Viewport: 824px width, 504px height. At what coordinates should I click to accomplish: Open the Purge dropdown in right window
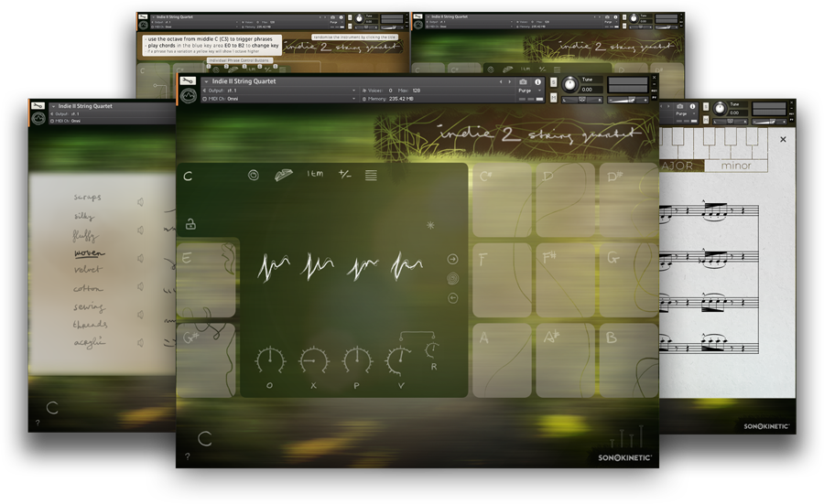click(685, 113)
